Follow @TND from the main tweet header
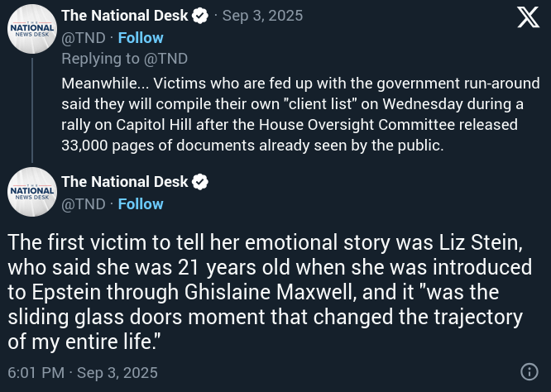This screenshot has height=392, width=551. (x=141, y=203)
